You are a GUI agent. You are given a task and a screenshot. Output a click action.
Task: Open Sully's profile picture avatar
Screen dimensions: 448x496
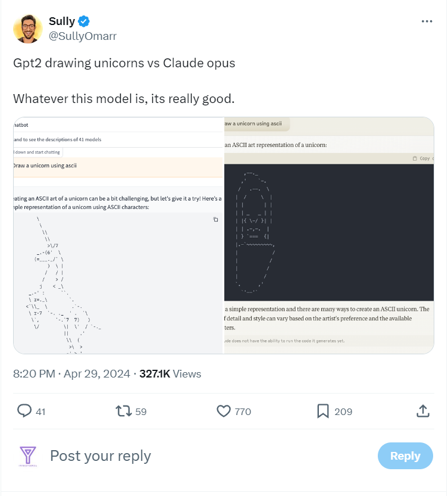(x=28, y=29)
